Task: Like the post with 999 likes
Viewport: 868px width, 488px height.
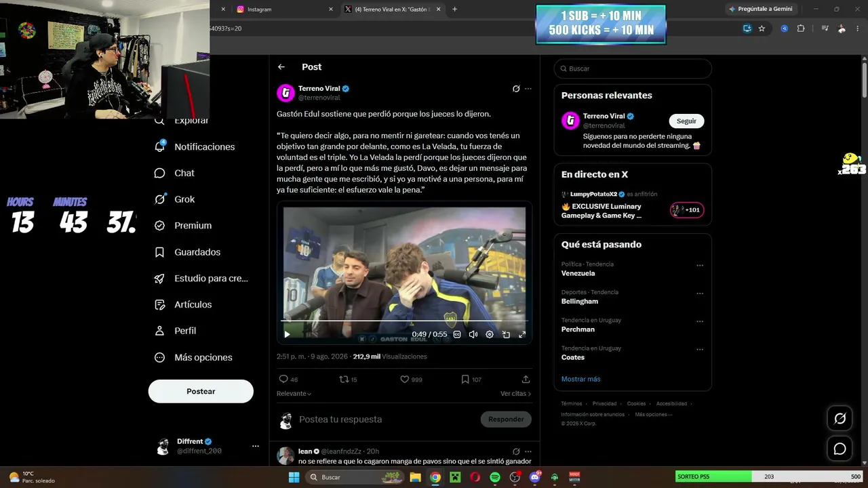Action: pyautogui.click(x=404, y=380)
